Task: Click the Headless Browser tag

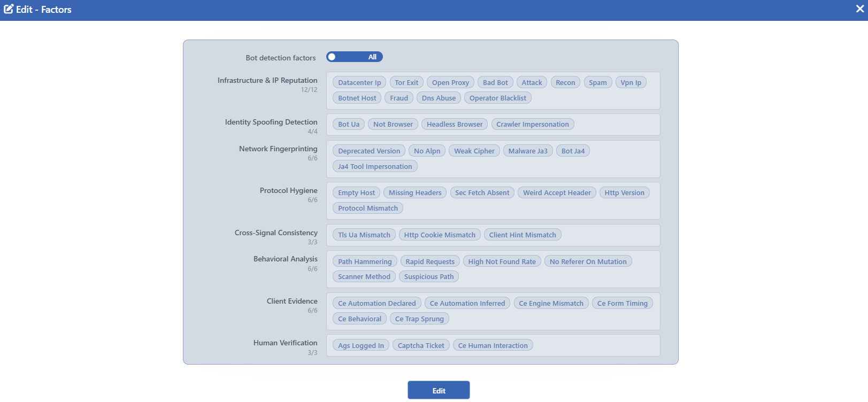Action: pos(455,124)
